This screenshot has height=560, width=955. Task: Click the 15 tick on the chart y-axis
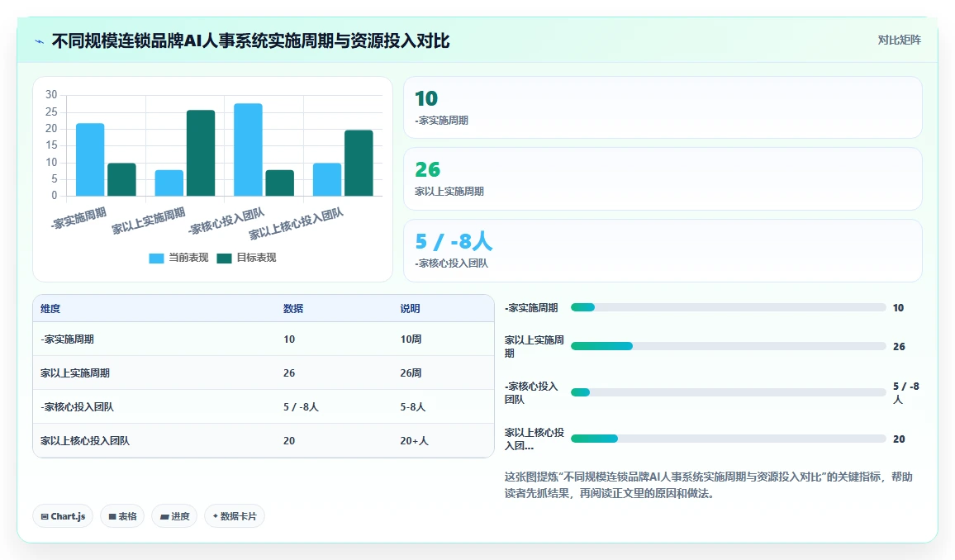click(x=51, y=145)
